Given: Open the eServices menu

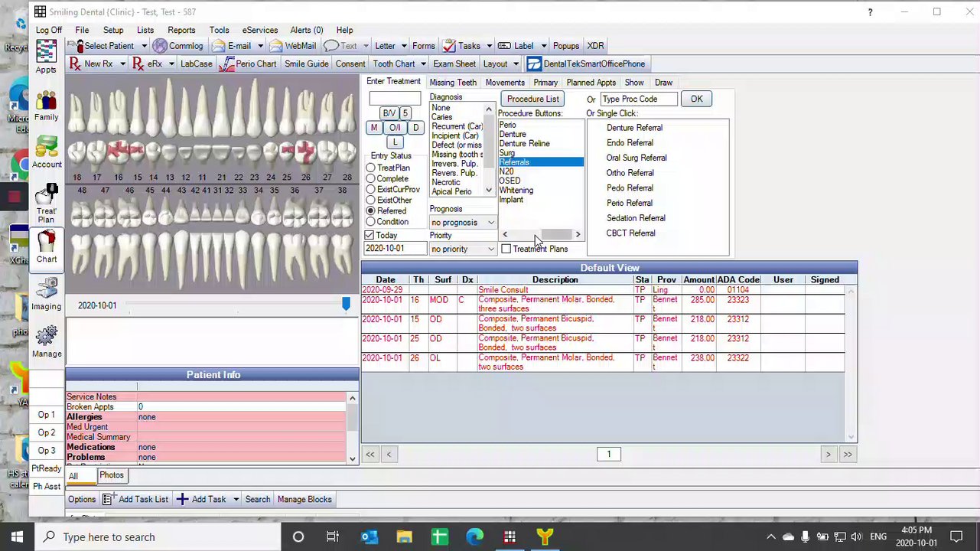Looking at the screenshot, I should click(260, 31).
